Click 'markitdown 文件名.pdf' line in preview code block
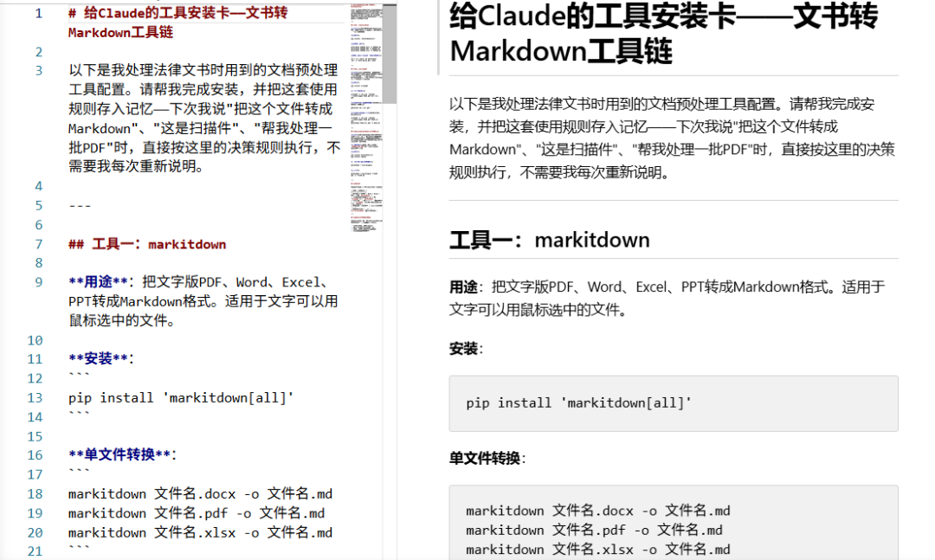The image size is (935, 560). coord(594,531)
